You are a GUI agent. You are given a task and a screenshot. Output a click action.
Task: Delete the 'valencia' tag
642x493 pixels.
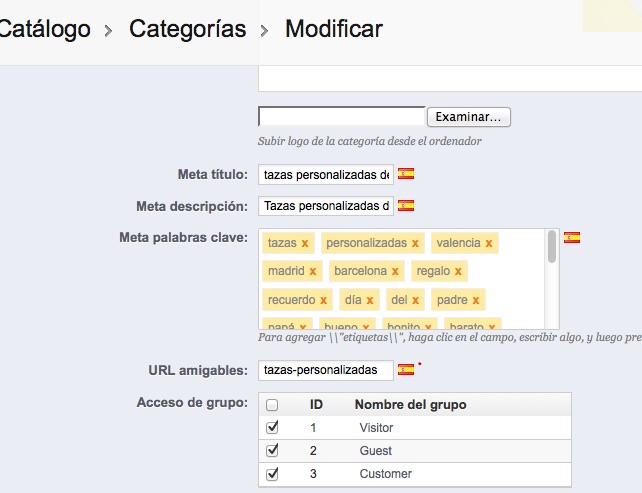click(x=489, y=243)
